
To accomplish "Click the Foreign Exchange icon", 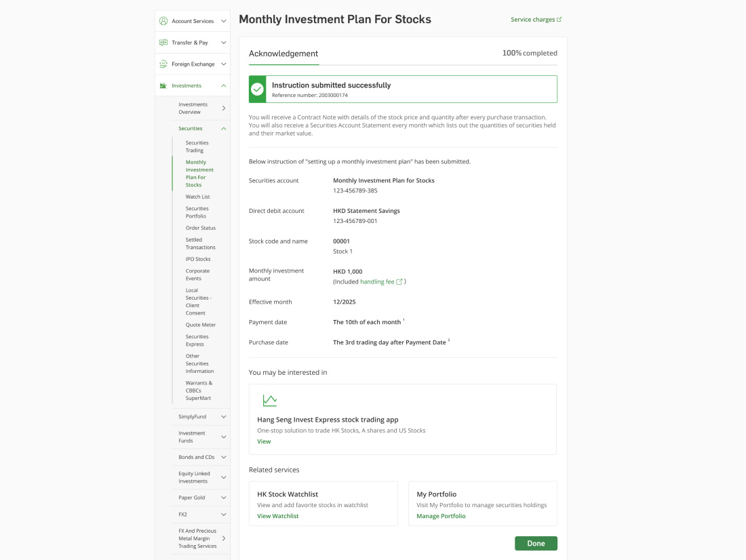I will coord(163,64).
